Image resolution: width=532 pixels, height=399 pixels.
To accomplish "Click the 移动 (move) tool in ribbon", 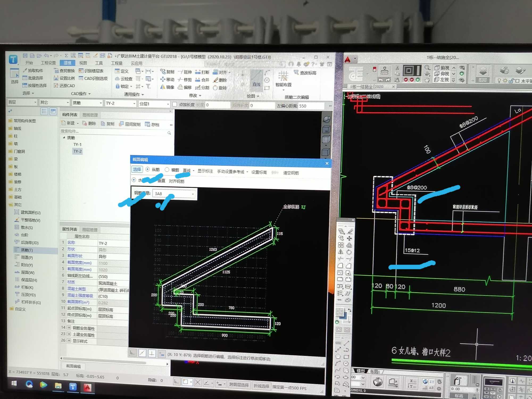I will [x=167, y=80].
